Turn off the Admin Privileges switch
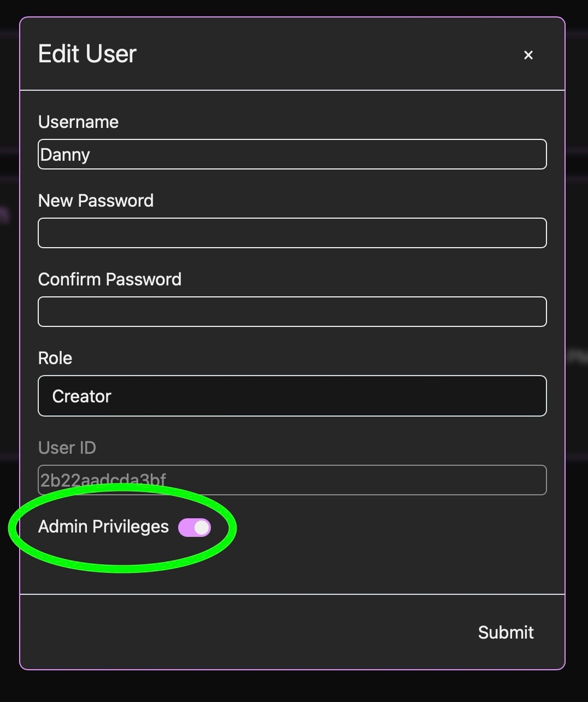Image resolution: width=588 pixels, height=702 pixels. 195,528
